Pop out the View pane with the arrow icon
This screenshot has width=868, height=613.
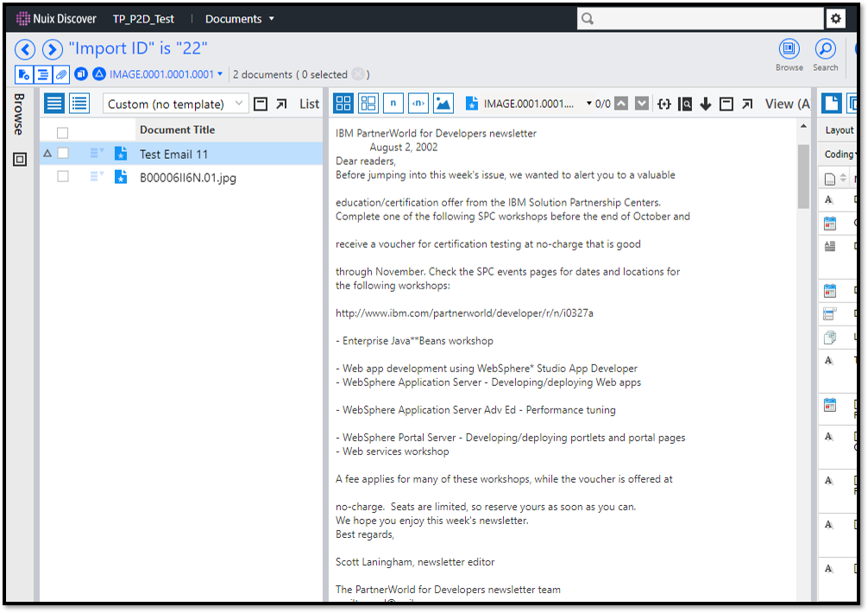(x=747, y=104)
